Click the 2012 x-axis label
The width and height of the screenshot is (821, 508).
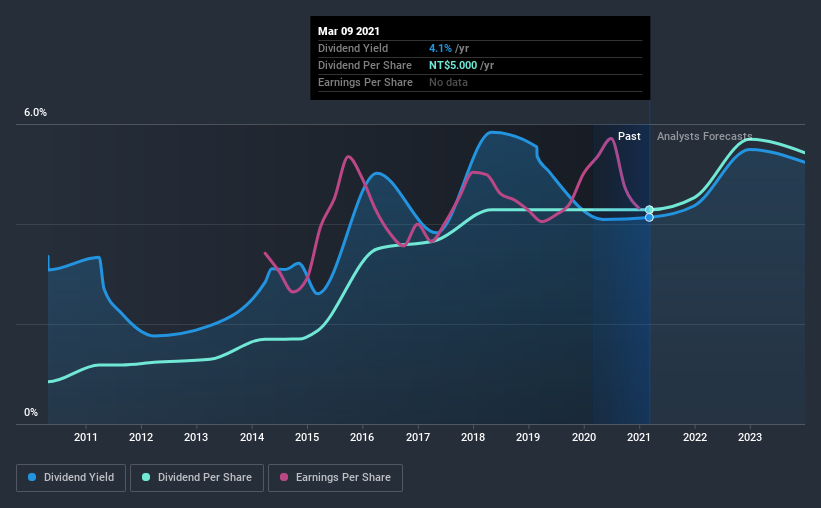(x=141, y=437)
